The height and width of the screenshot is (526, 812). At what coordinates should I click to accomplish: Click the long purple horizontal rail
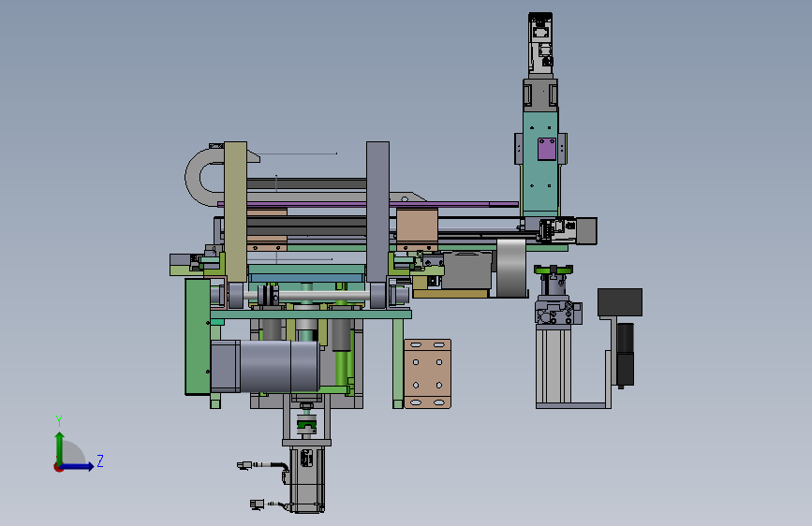[x=368, y=204]
